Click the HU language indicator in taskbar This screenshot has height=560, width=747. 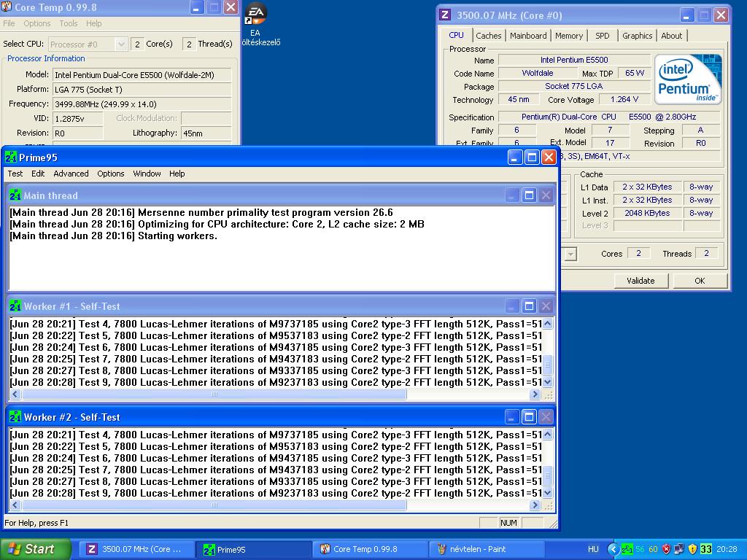coord(593,549)
